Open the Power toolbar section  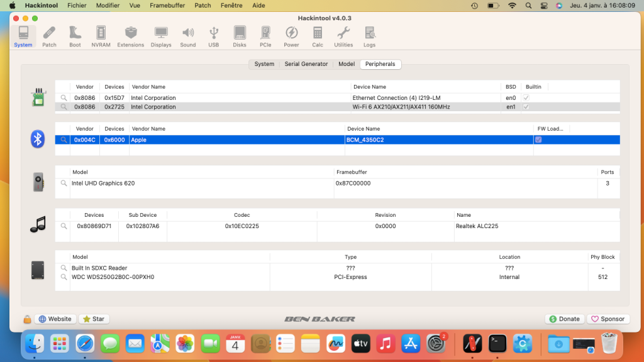tap(291, 36)
